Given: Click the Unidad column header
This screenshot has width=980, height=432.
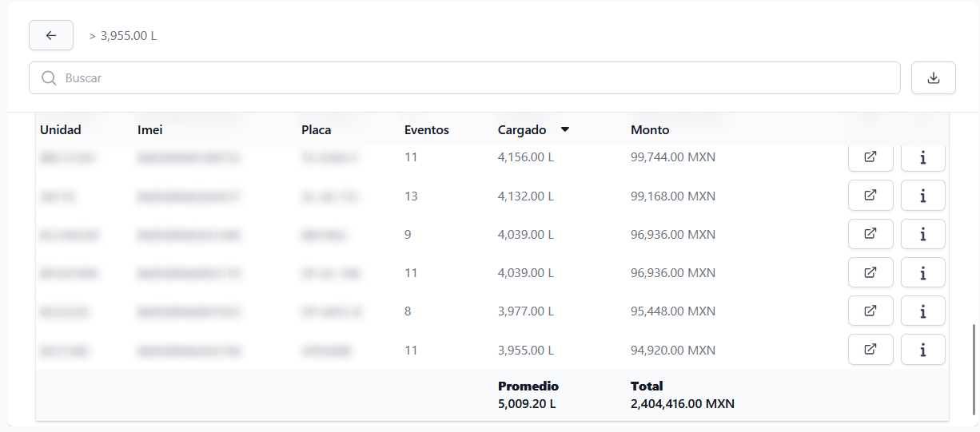Looking at the screenshot, I should pyautogui.click(x=61, y=129).
